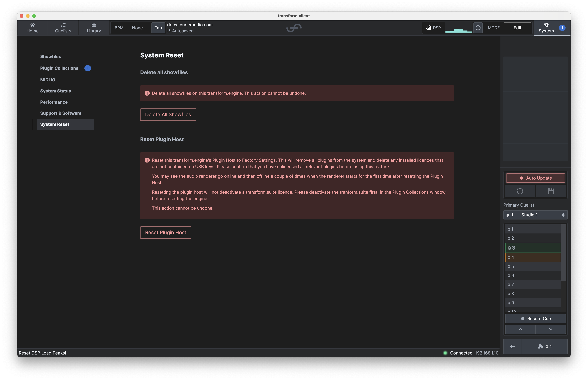Image resolution: width=588 pixels, height=380 pixels.
Task: Open the Library tab
Action: pyautogui.click(x=94, y=28)
